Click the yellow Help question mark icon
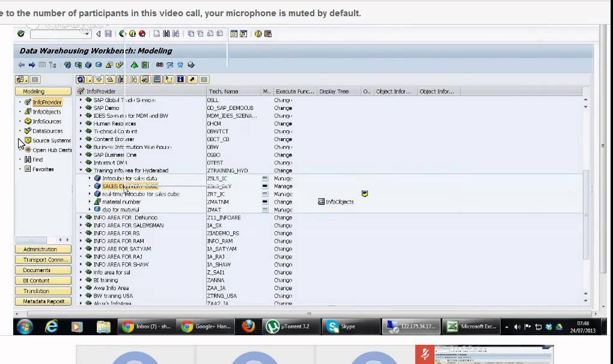 coord(258,34)
